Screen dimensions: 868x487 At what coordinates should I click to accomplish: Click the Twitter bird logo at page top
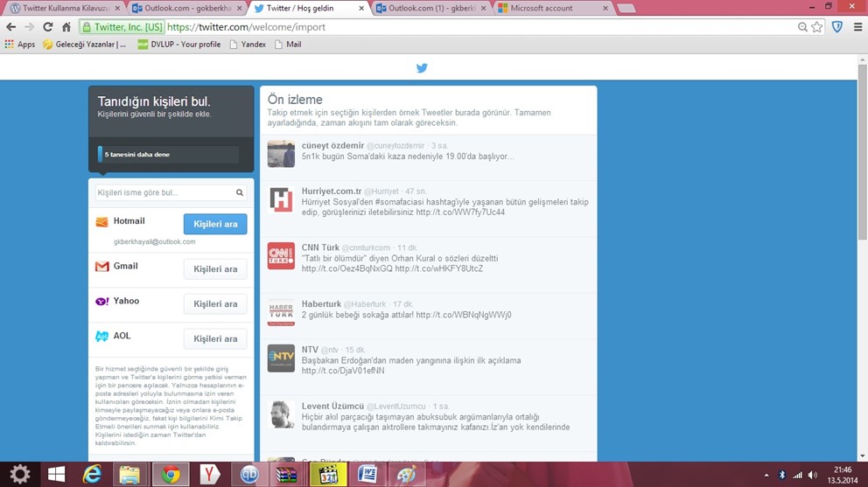[x=422, y=68]
